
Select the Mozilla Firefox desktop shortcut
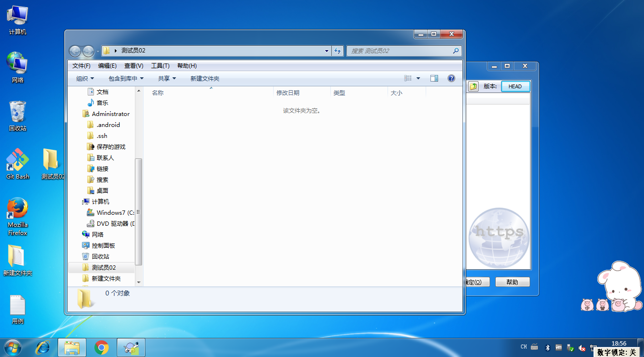click(x=18, y=216)
